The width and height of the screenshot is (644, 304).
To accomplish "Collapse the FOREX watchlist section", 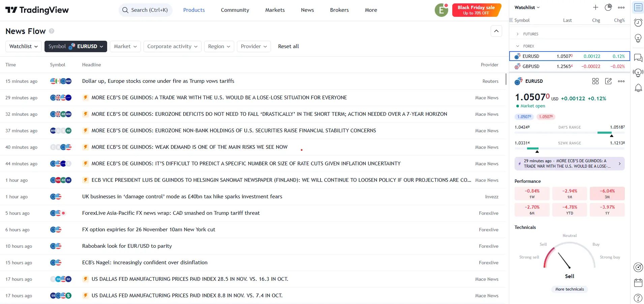I will click(x=518, y=46).
